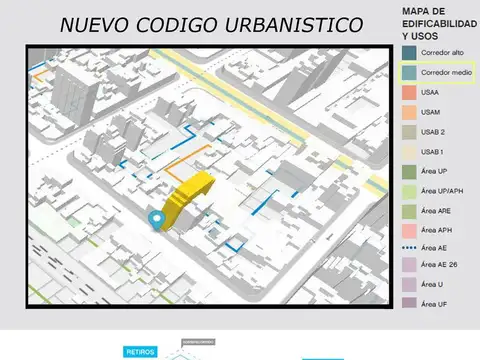Select the Corredor medio legend label
480x360 pixels.
(446, 73)
